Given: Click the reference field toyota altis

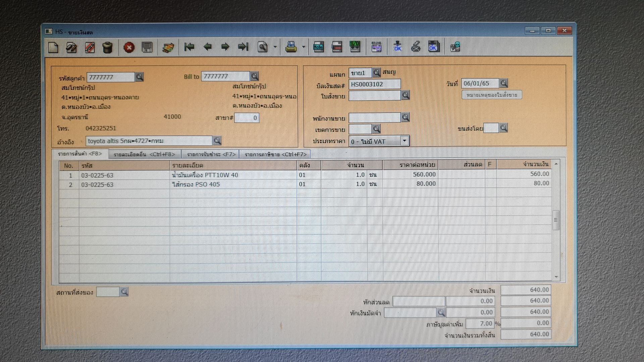Looking at the screenshot, I should tap(149, 141).
